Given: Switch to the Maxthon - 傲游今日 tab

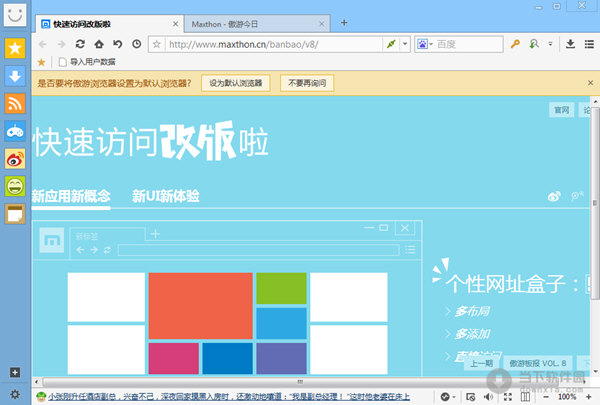Looking at the screenshot, I should (x=257, y=24).
